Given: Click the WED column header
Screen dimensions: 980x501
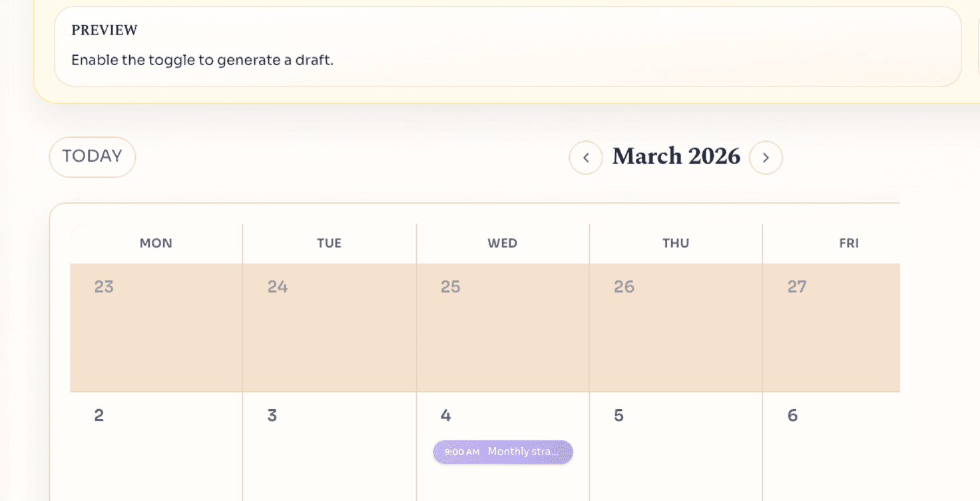Looking at the screenshot, I should click(x=502, y=243).
